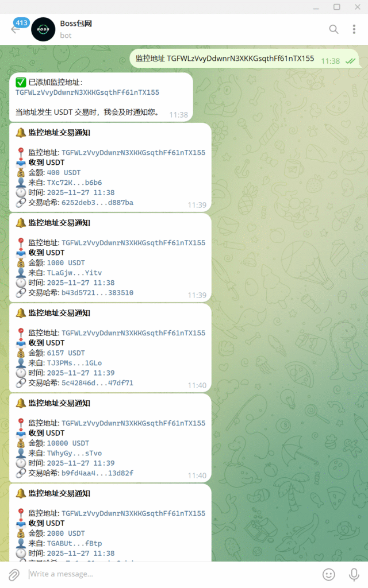The height and width of the screenshot is (588, 368).
Task: Open the three-dot chat menu
Action: (x=354, y=29)
